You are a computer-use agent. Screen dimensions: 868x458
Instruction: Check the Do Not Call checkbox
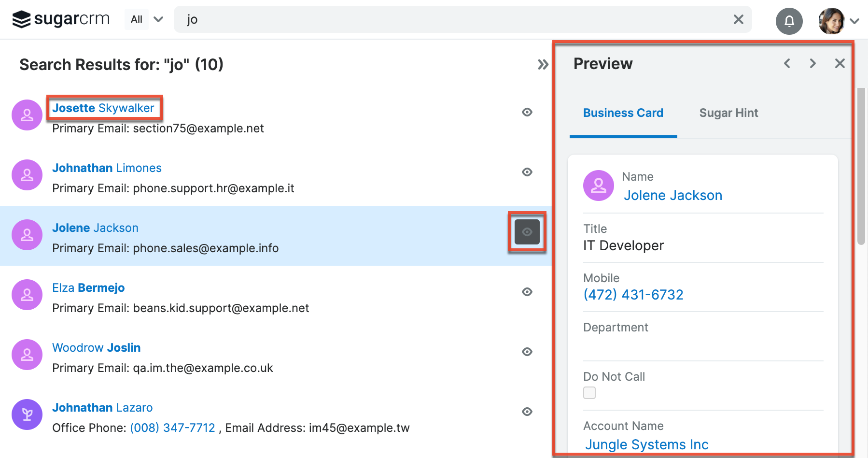pyautogui.click(x=589, y=393)
